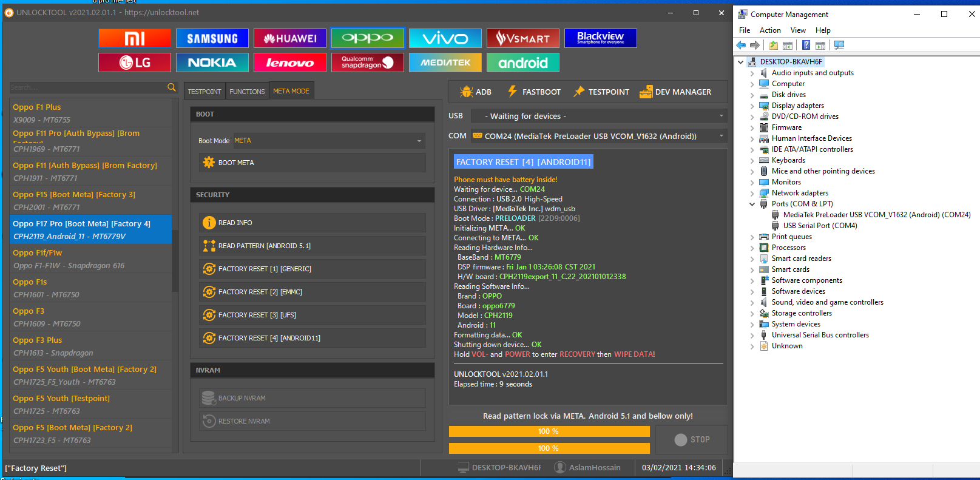Viewport: 980px width, 480px height.
Task: Click FACTORY RESET [3] [UFS]
Action: [313, 315]
